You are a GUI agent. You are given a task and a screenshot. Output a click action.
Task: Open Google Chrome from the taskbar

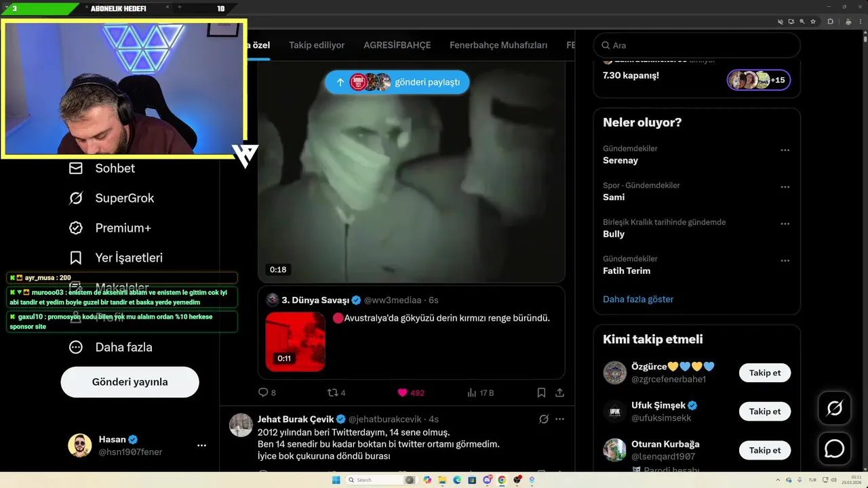point(502,480)
